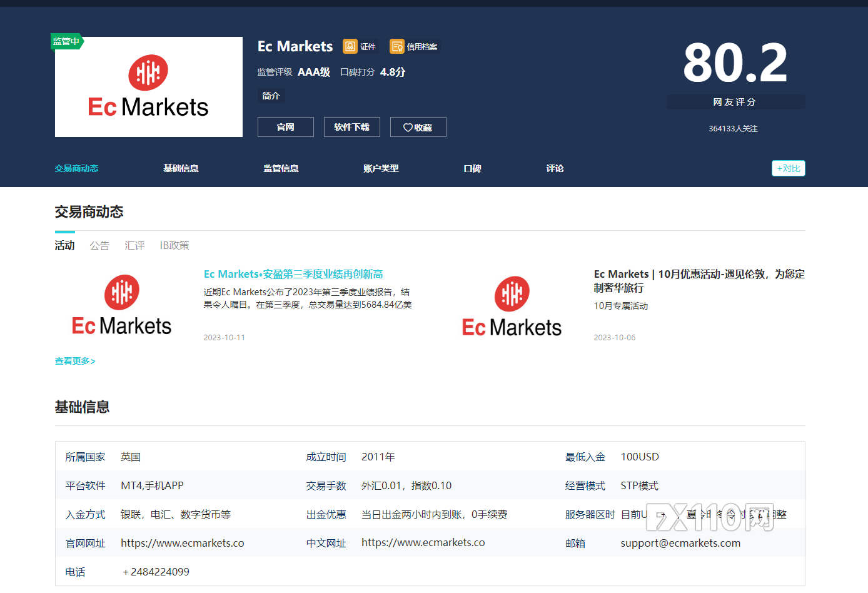Click the MT4,手机APP platform value
Screen dimensions: 868x593
click(x=152, y=485)
